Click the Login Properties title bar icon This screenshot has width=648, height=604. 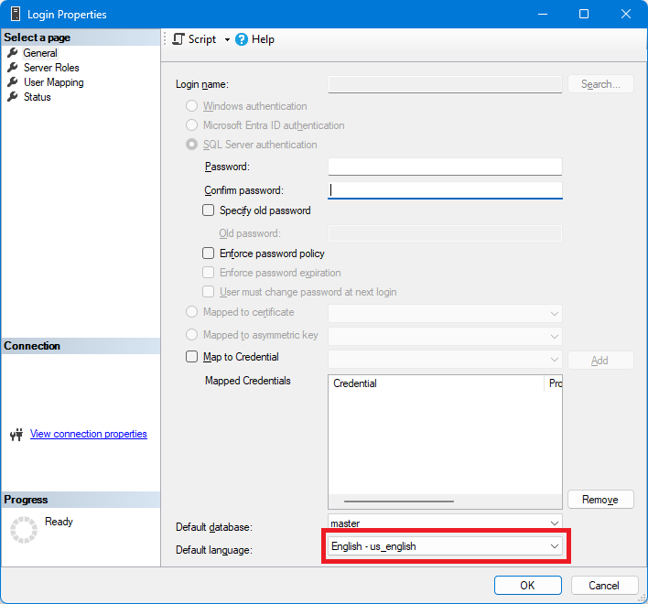[16, 15]
